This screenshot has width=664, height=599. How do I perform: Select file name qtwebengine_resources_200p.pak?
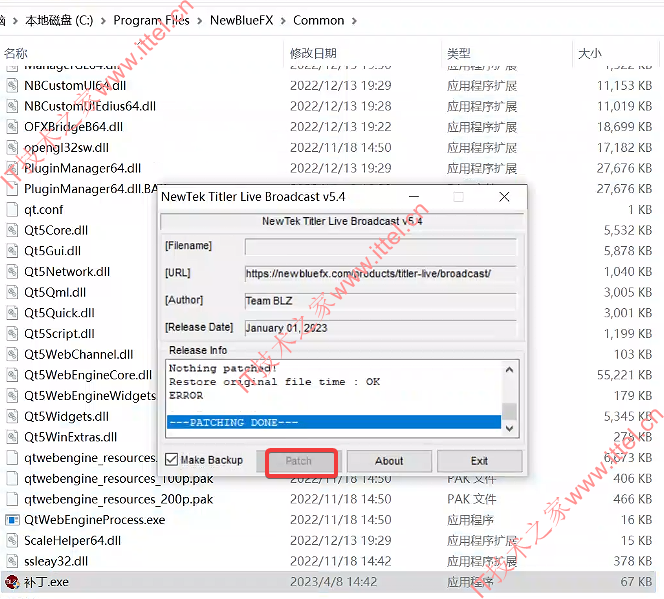coord(119,500)
